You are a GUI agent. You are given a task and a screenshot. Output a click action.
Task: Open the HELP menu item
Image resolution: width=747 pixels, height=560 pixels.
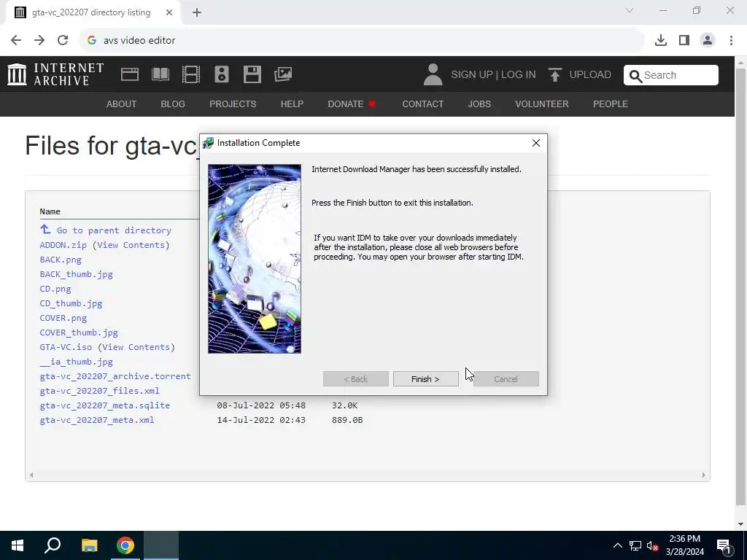click(x=292, y=104)
